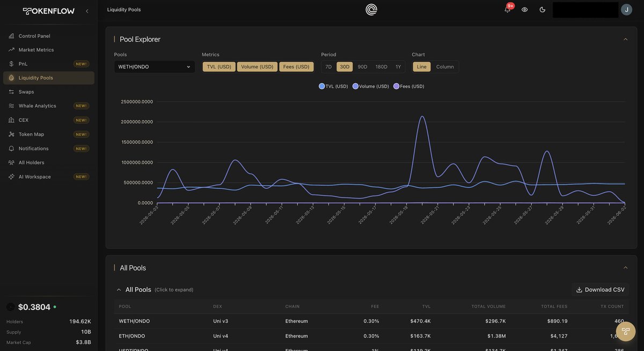Click the Uni v3 DEX cell
Screen dimensions: 644x351
[x=221, y=321]
